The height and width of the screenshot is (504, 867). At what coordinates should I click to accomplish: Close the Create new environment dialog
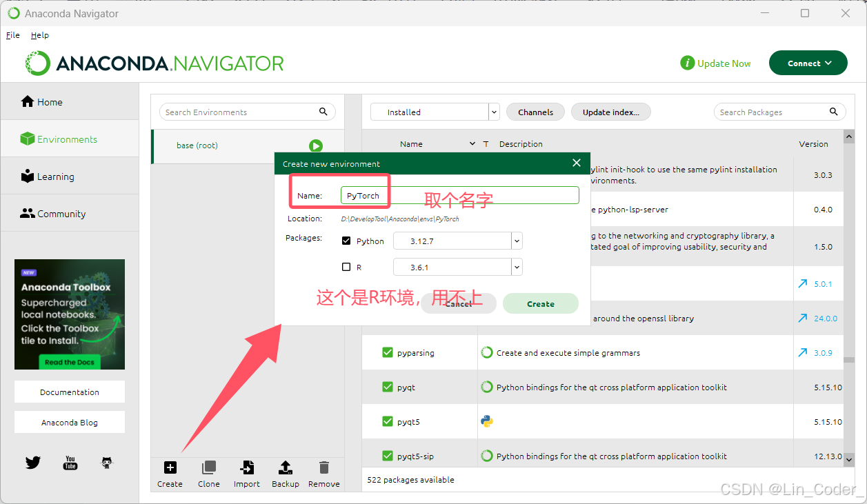577,163
